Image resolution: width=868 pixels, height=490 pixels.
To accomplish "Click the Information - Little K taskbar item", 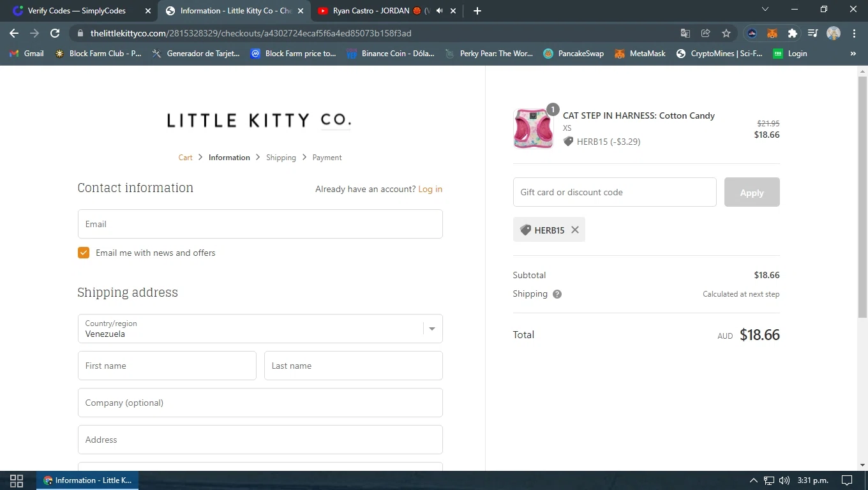I will click(87, 480).
